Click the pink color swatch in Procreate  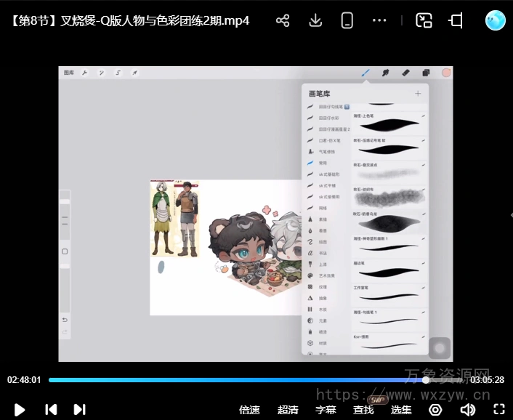(446, 73)
